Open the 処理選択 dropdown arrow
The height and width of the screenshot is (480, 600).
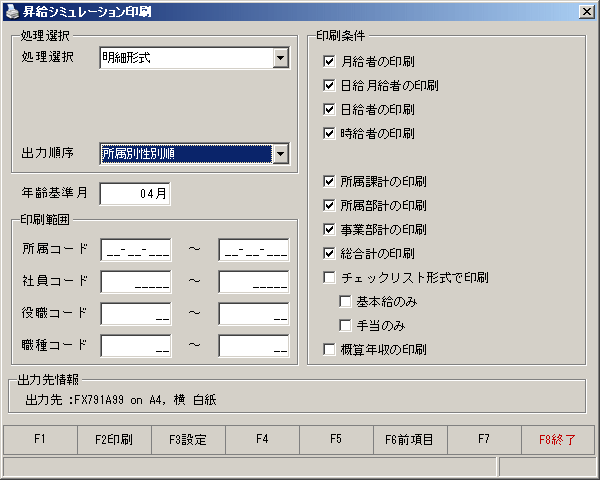280,58
